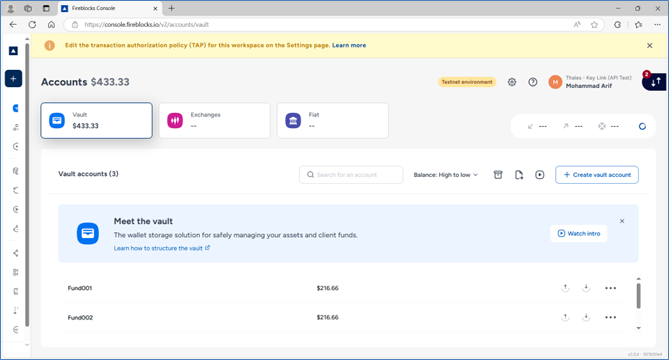Open Balance: High to low sort dropdown

click(x=446, y=175)
